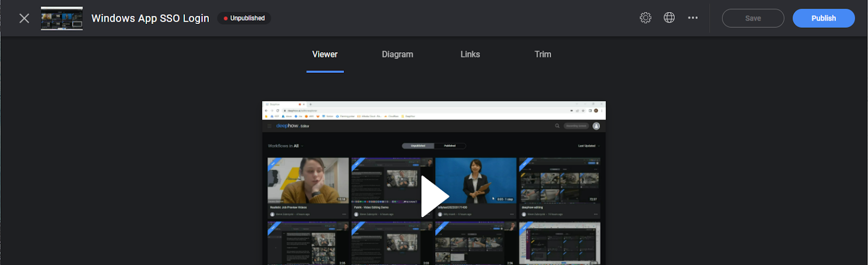Open the settings gear icon
This screenshot has width=868, height=265.
(645, 18)
